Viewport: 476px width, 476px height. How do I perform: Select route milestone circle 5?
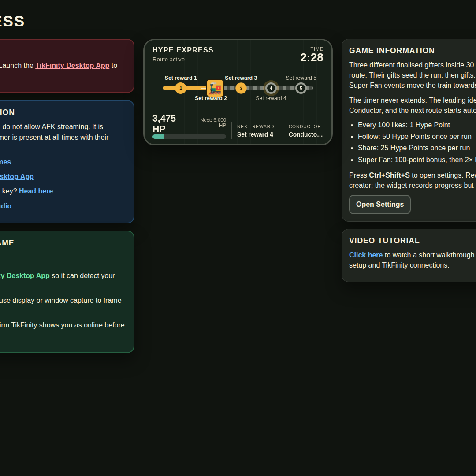(301, 88)
